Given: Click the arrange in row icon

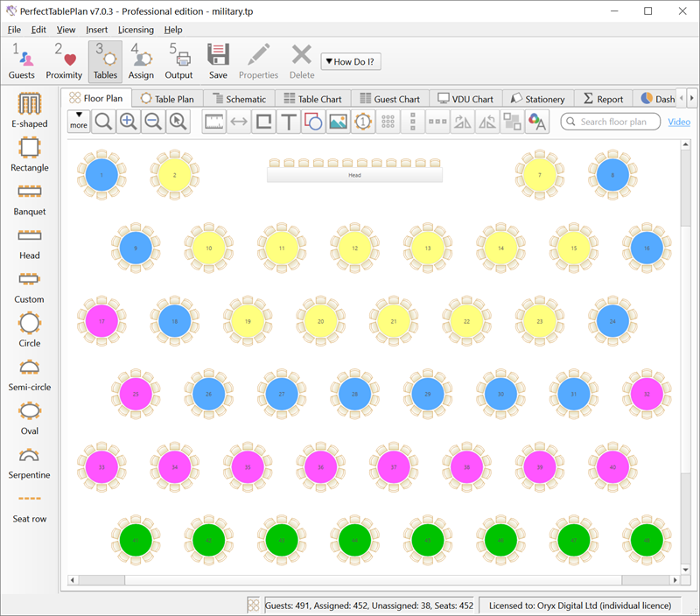Looking at the screenshot, I should point(437,122).
